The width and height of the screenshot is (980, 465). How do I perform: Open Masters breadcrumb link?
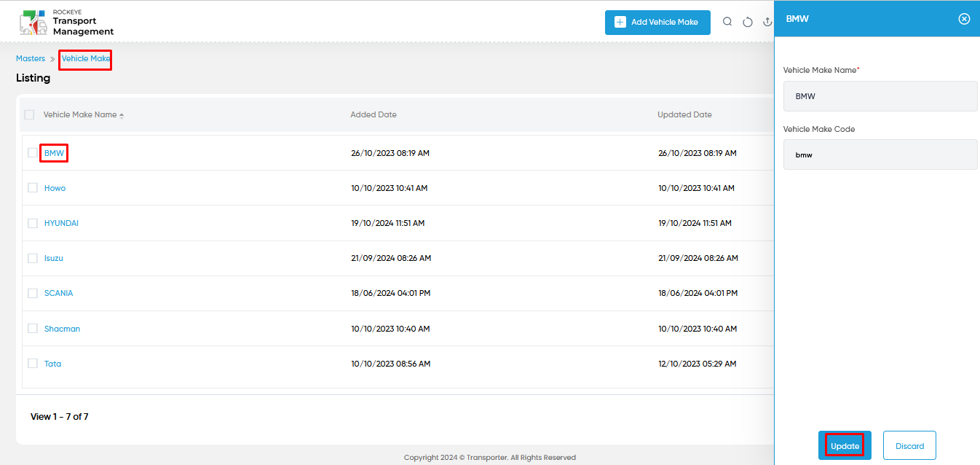coord(31,58)
